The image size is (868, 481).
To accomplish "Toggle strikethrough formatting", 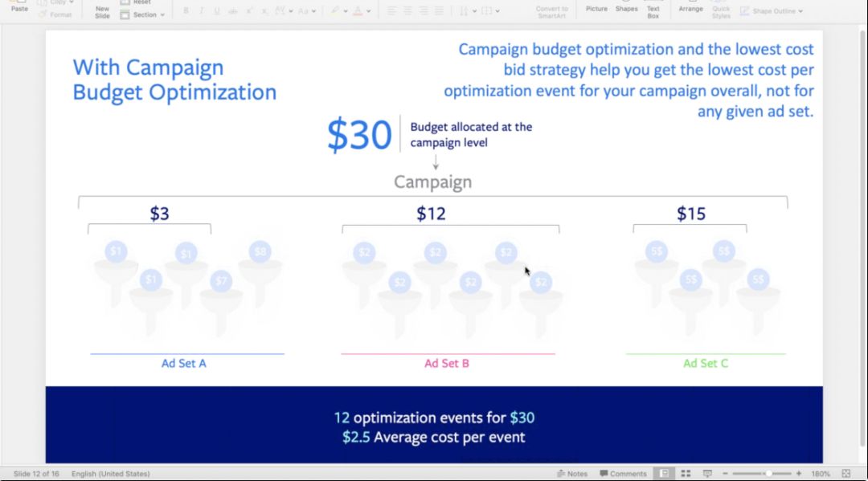I will point(233,11).
